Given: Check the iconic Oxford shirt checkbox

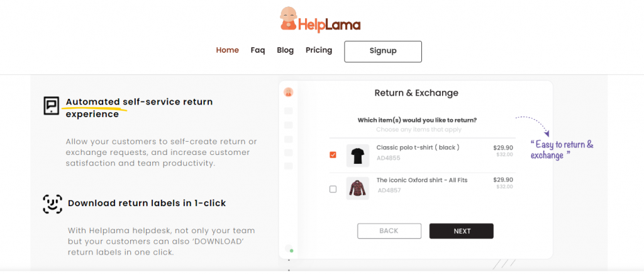Looking at the screenshot, I should (333, 189).
